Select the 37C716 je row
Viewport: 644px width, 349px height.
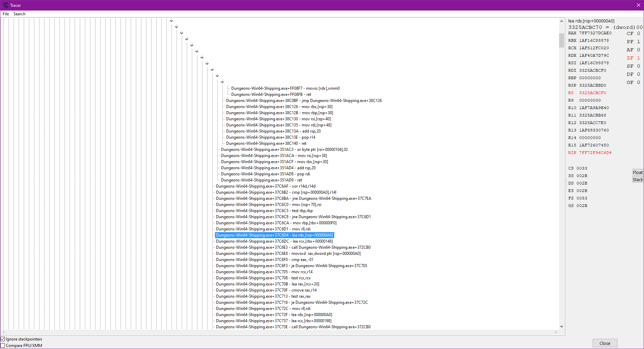[x=292, y=302]
